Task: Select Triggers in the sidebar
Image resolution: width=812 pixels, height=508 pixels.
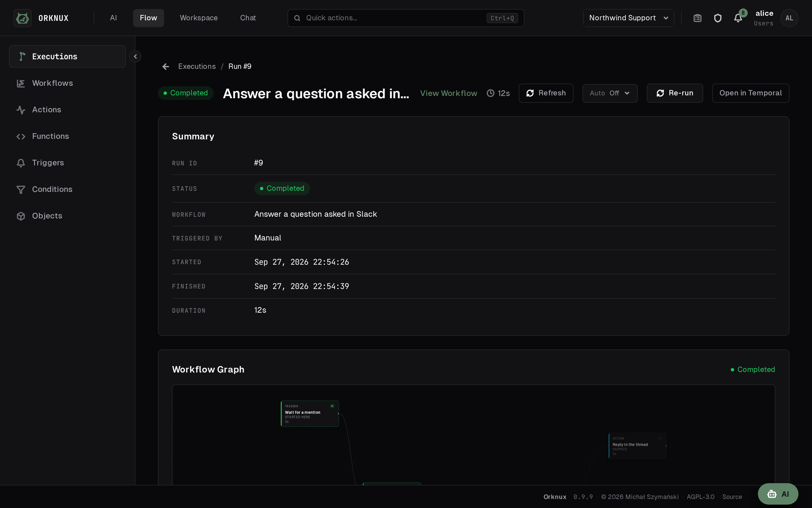Action: (x=67, y=163)
